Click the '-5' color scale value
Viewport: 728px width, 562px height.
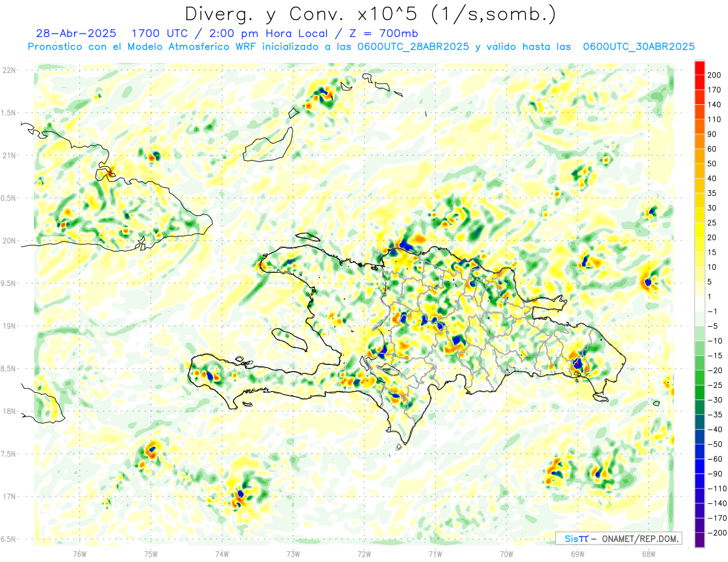point(713,326)
